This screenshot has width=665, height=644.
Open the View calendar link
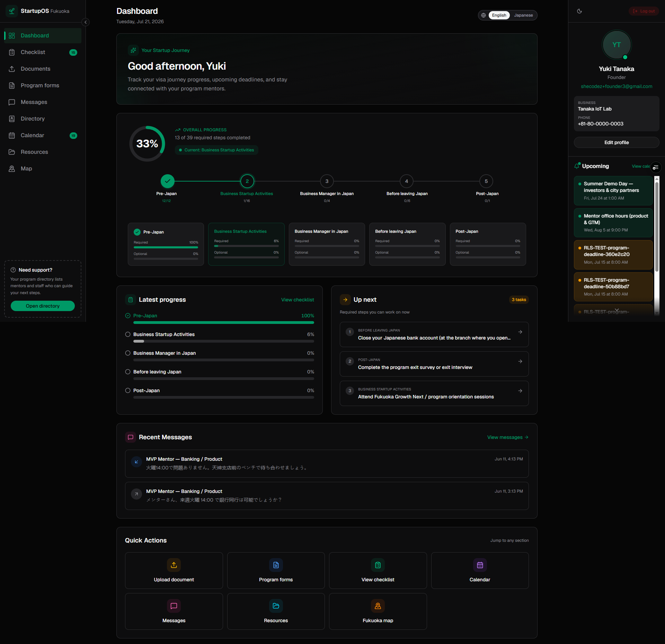coord(641,166)
